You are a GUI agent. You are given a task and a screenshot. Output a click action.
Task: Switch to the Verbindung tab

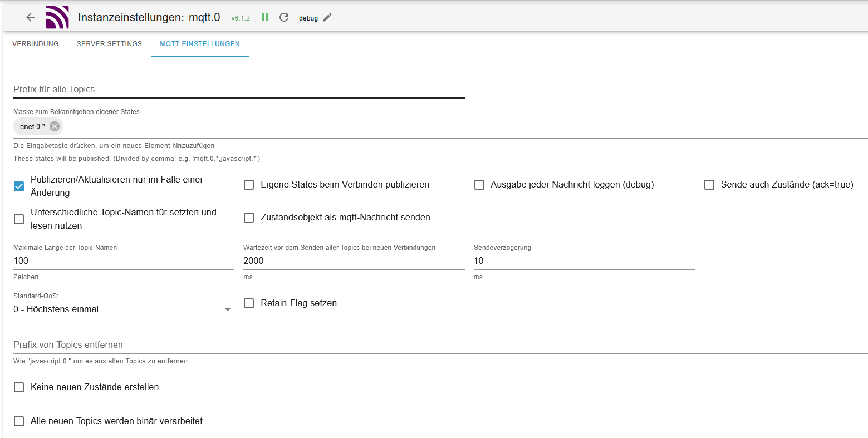pos(36,44)
